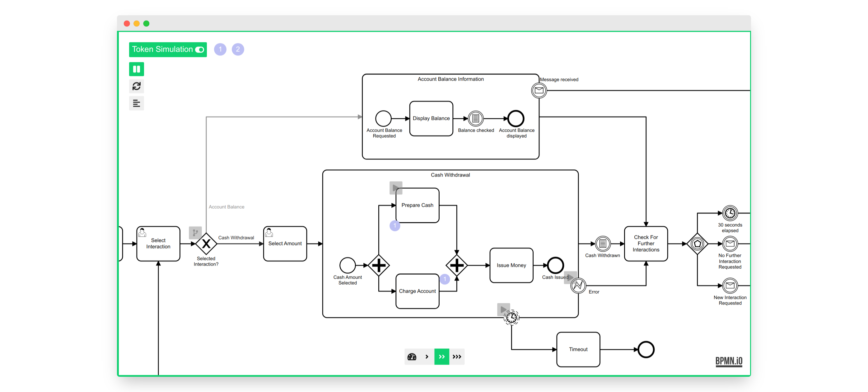Set animation speed to medium double chevron
The image size is (868, 392).
(441, 357)
